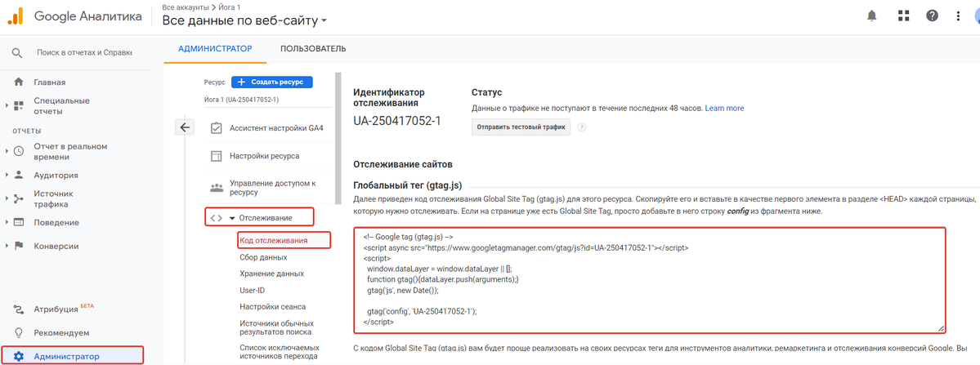Screen dimensions: 980x365
Task: Click the help icon next to test traffic
Action: point(582,127)
